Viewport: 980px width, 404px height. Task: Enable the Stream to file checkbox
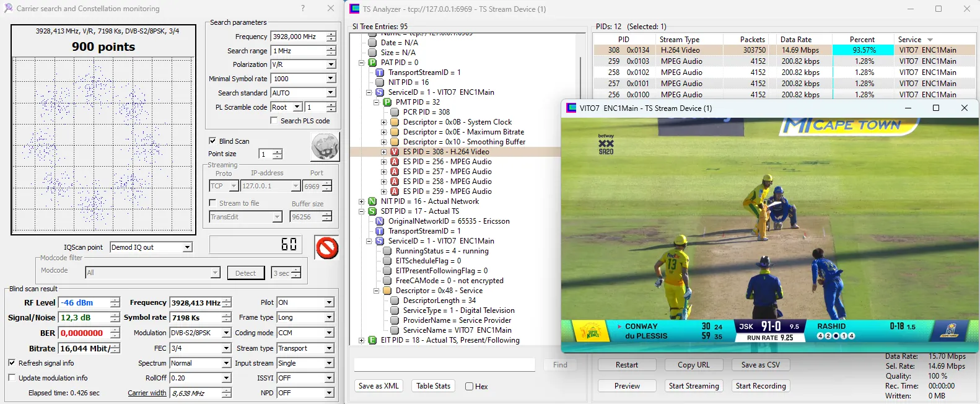(212, 203)
